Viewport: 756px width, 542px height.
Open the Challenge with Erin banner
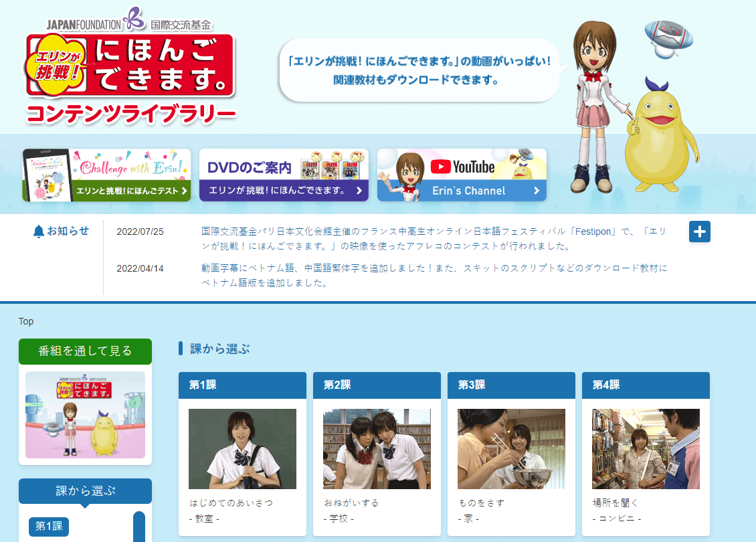[106, 175]
